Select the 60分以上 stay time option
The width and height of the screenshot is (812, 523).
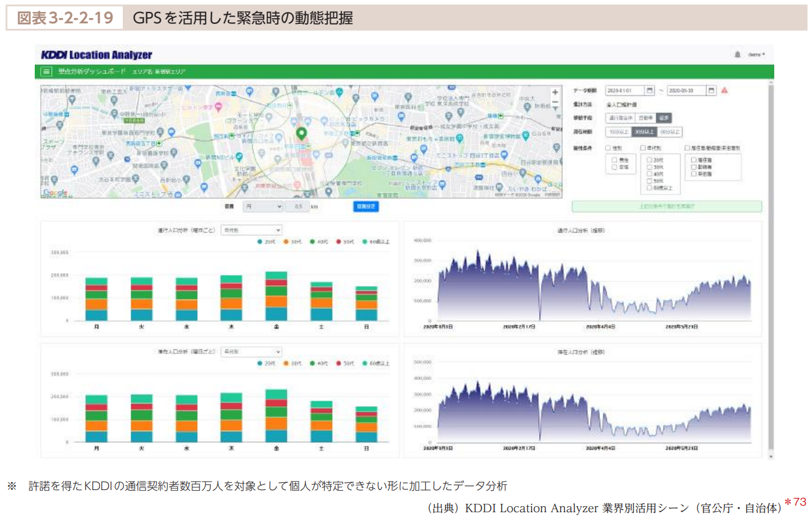point(669,132)
